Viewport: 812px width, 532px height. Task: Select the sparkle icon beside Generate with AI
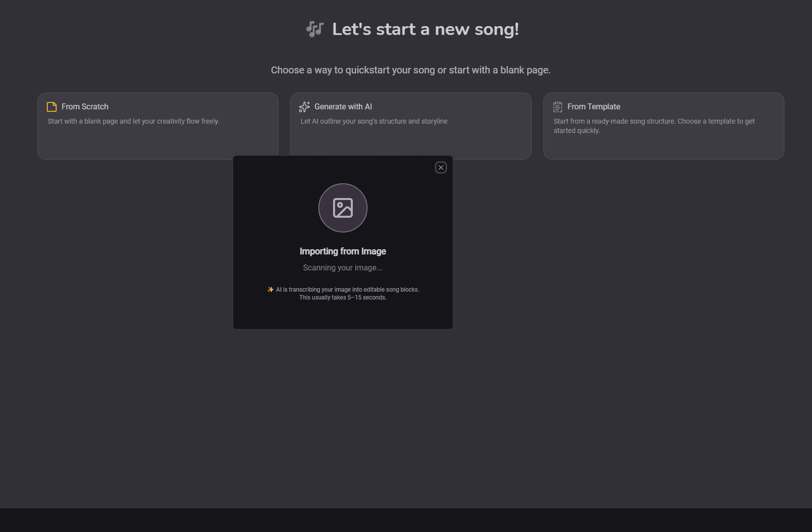click(x=304, y=107)
